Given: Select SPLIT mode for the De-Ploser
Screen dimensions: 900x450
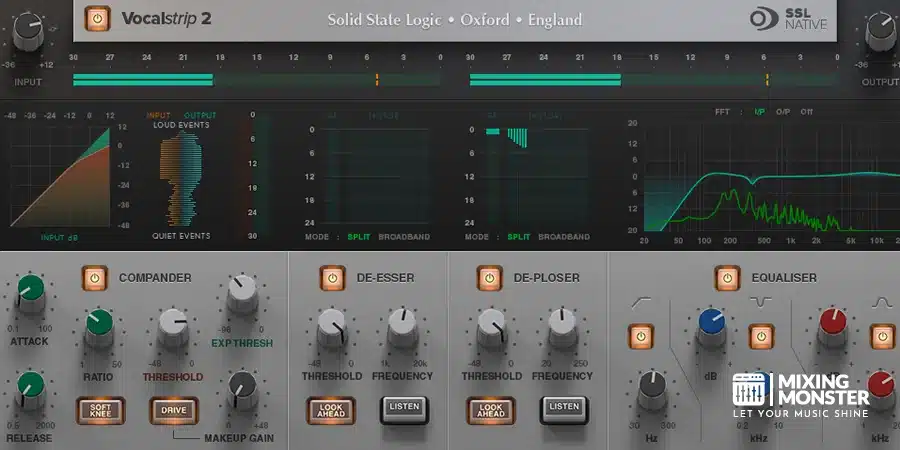Looking at the screenshot, I should click(519, 236).
